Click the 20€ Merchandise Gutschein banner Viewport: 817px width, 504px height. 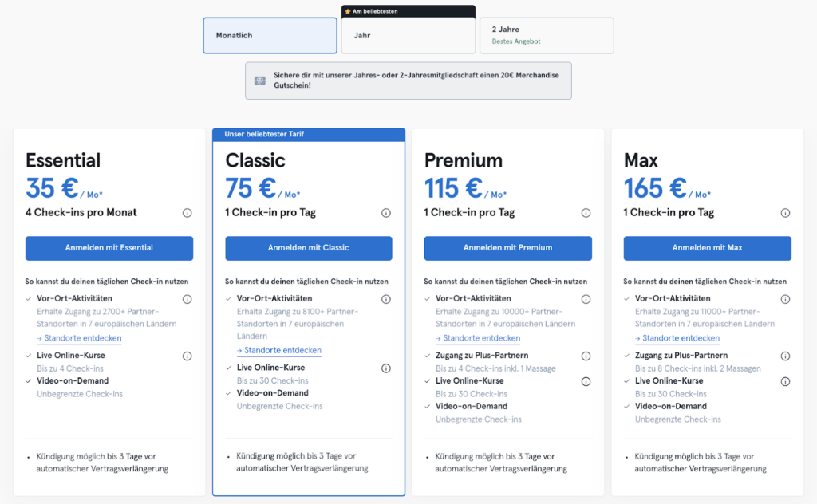[x=408, y=81]
